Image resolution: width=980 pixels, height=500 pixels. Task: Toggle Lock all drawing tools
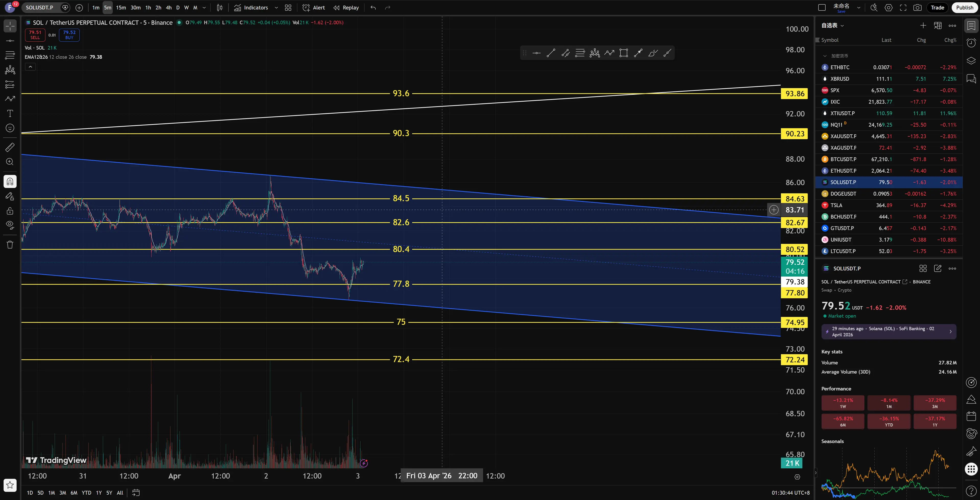pyautogui.click(x=10, y=211)
